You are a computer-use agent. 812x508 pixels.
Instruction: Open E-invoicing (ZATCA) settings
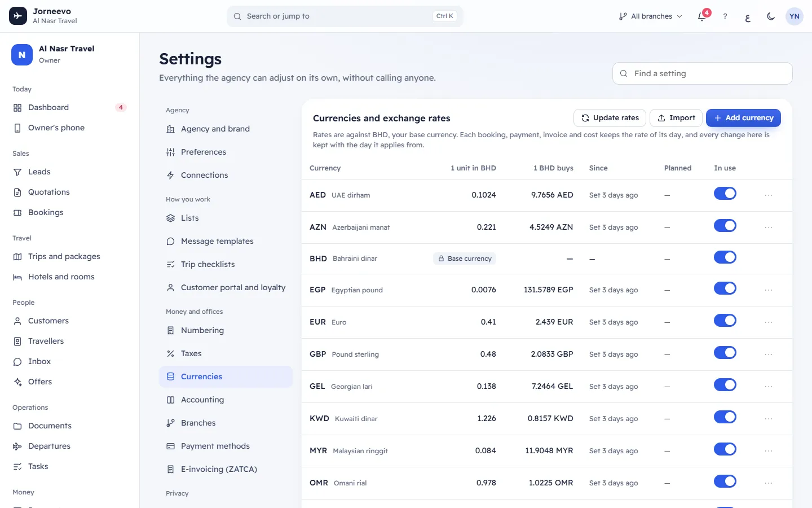click(x=226, y=469)
